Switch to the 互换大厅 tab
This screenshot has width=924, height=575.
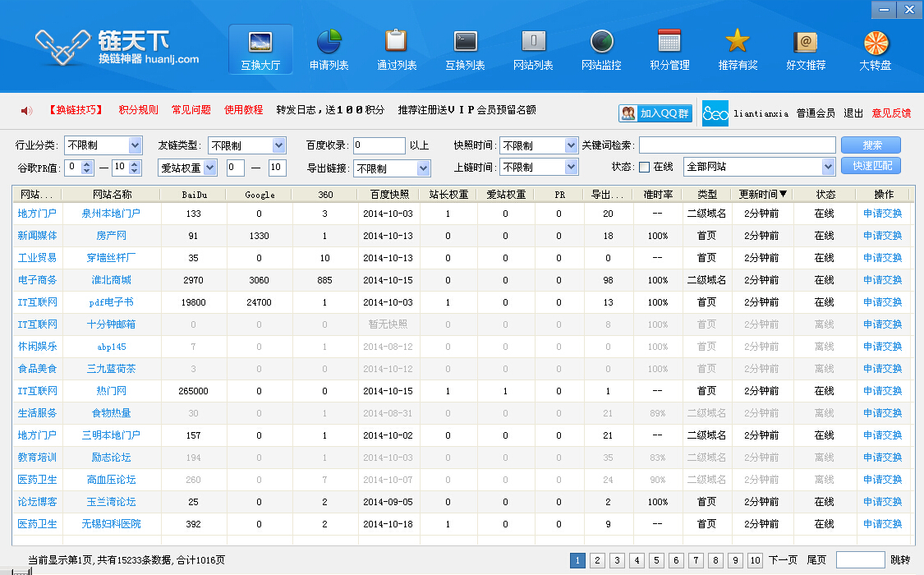coord(260,50)
